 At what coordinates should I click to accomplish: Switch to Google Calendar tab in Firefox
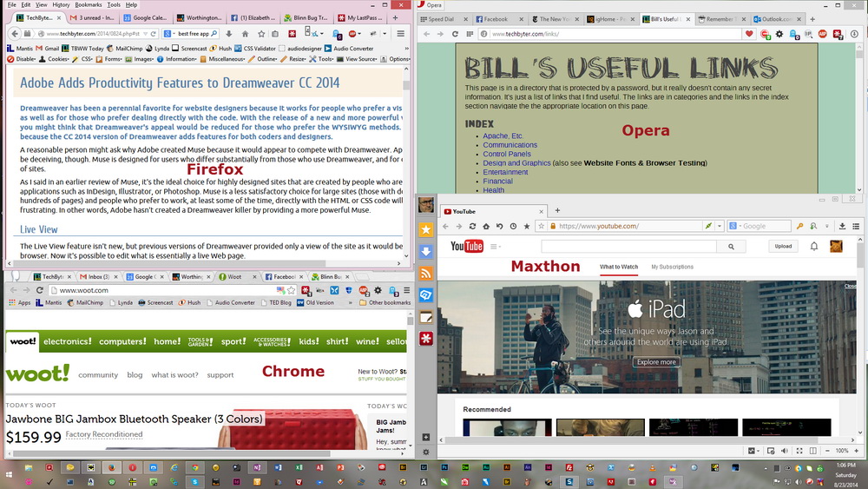point(145,17)
